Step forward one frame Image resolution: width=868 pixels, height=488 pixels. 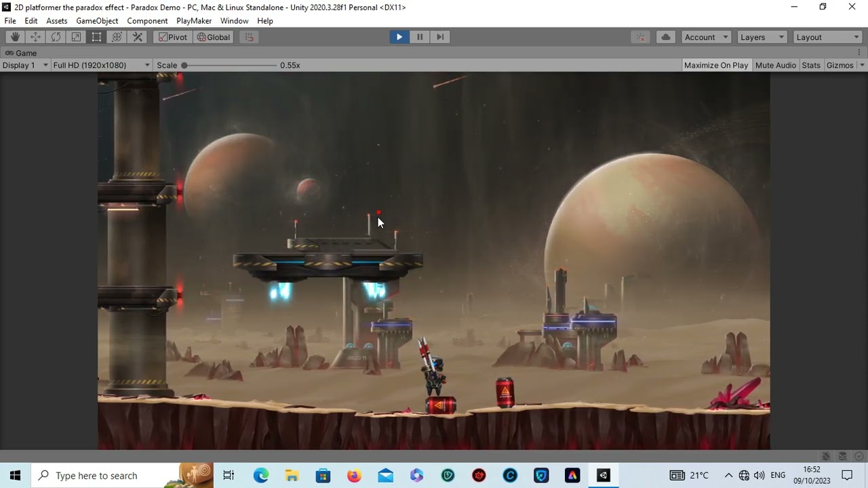point(440,37)
